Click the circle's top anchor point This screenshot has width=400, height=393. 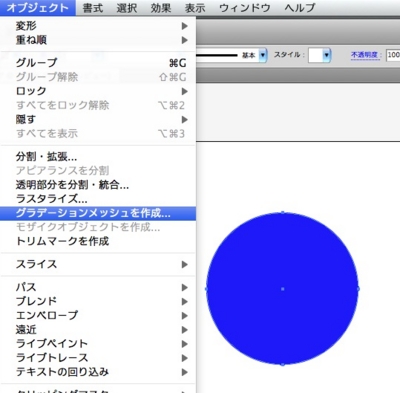(283, 212)
